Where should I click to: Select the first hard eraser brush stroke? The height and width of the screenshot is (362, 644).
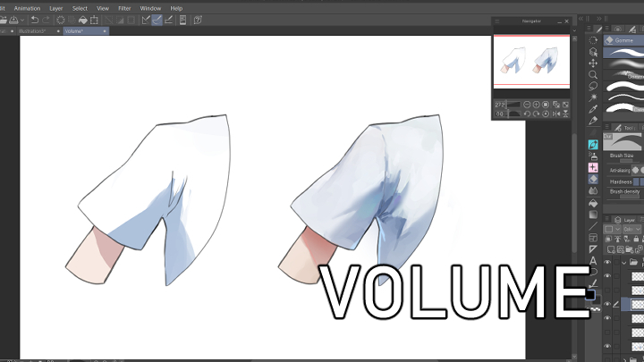(x=624, y=52)
